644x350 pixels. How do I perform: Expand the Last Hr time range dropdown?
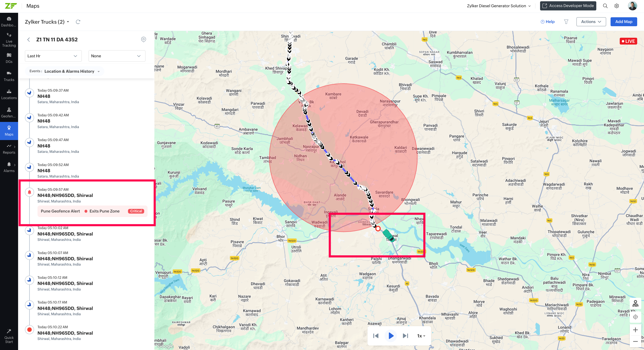point(53,56)
